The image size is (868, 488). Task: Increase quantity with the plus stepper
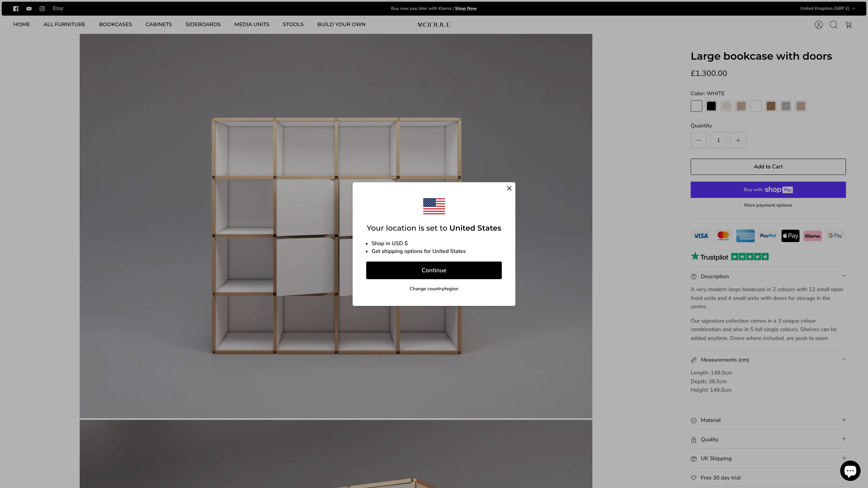738,140
